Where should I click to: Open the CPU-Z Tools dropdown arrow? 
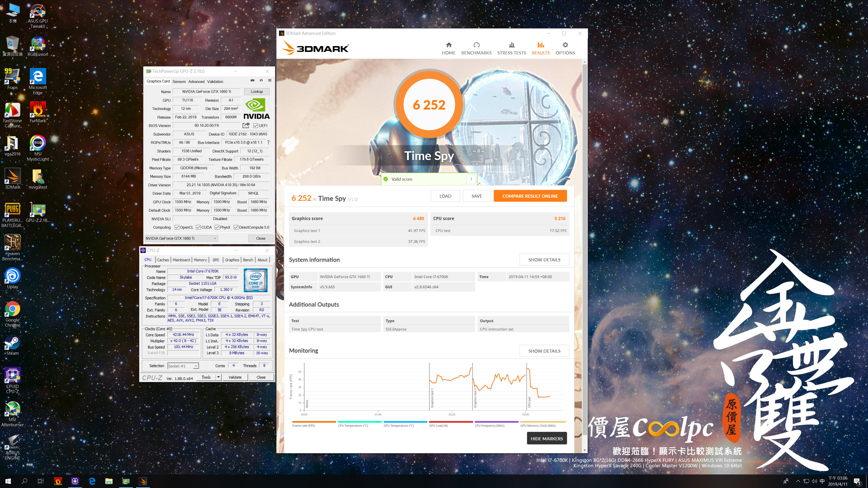pyautogui.click(x=218, y=377)
